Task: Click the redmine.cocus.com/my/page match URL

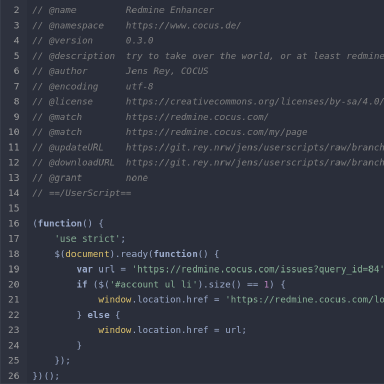Action: (216, 132)
